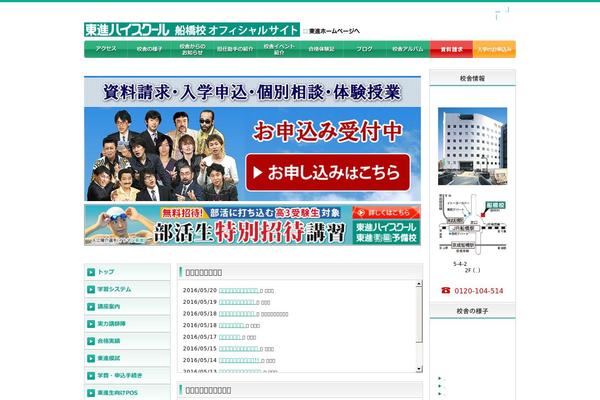
Task: Click the arrow icon beside 東進模試
Action: pyautogui.click(x=91, y=358)
